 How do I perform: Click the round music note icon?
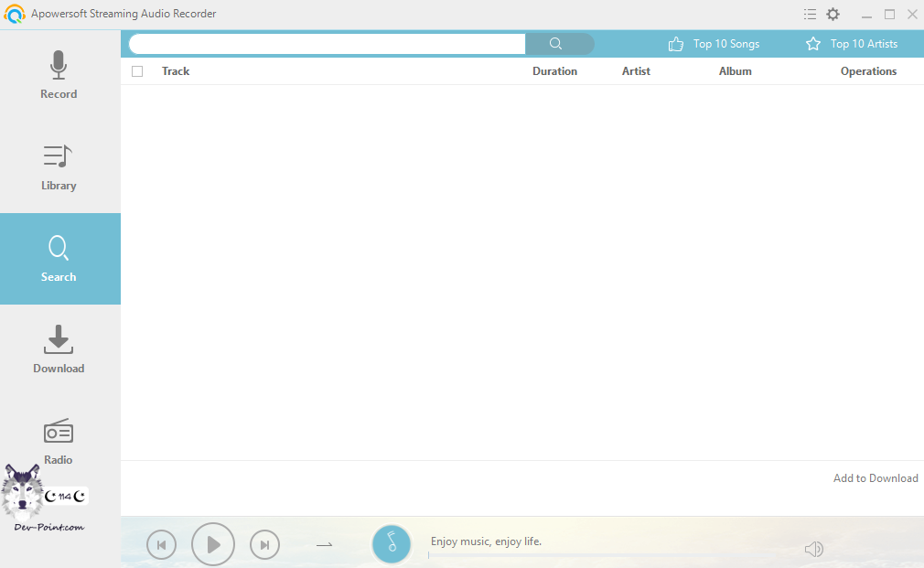pyautogui.click(x=392, y=544)
